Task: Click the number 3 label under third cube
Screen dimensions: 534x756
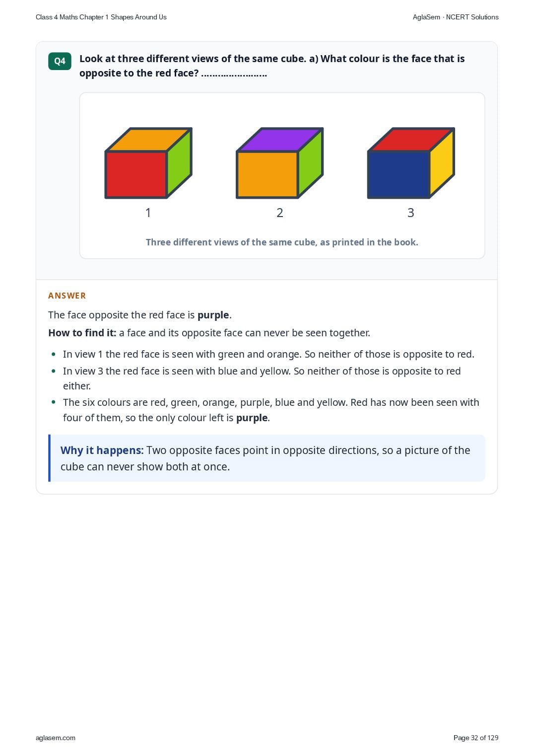Action: [x=411, y=213]
